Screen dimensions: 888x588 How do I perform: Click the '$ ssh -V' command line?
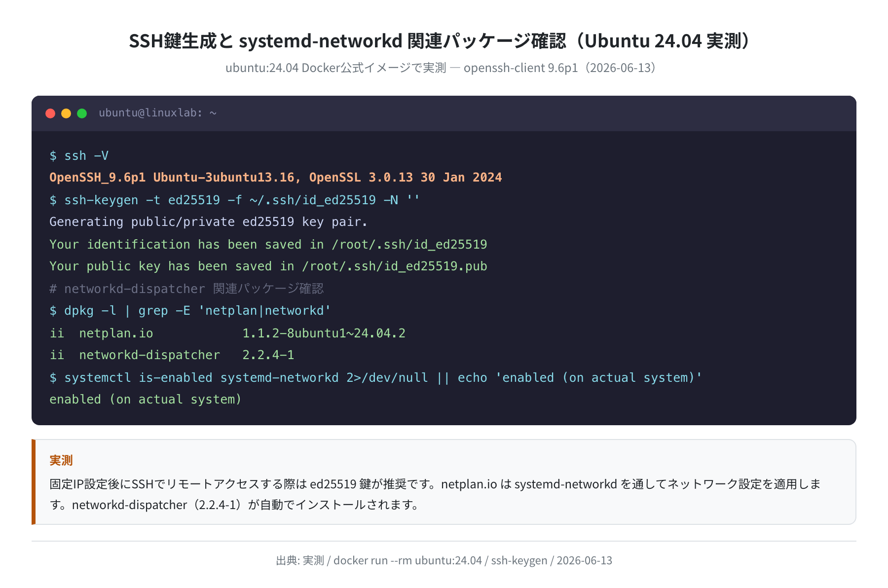79,156
